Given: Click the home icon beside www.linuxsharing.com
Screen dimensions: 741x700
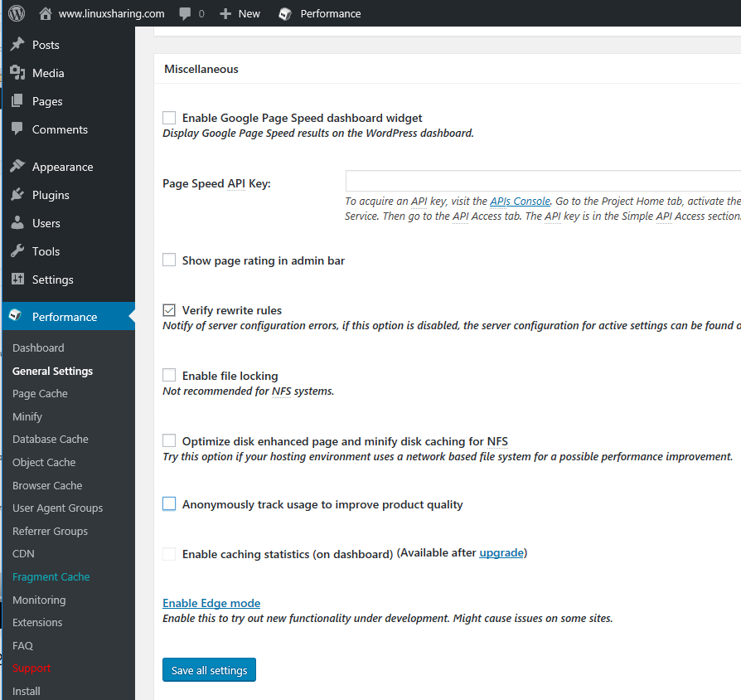Looking at the screenshot, I should point(46,13).
